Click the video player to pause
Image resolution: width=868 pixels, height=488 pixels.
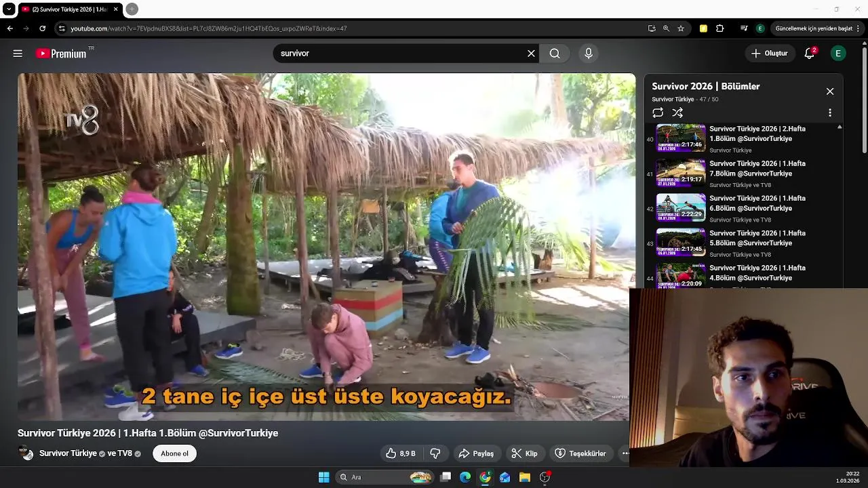pyautogui.click(x=326, y=247)
